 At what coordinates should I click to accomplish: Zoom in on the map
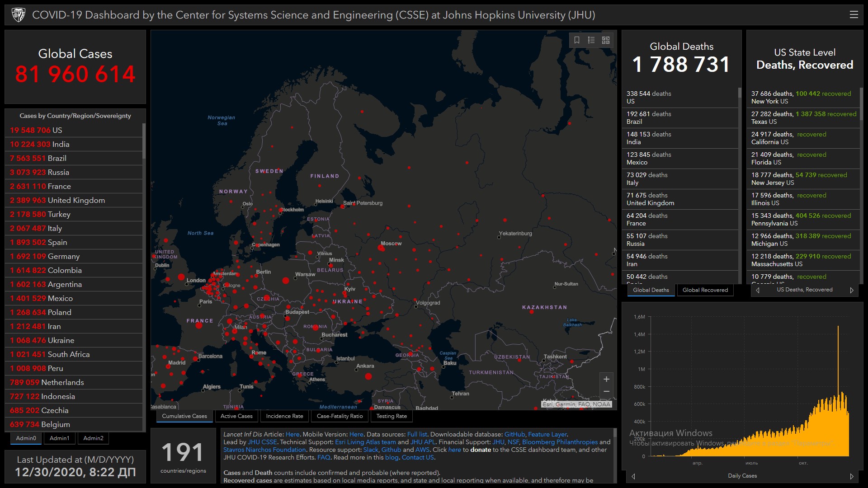click(x=606, y=379)
